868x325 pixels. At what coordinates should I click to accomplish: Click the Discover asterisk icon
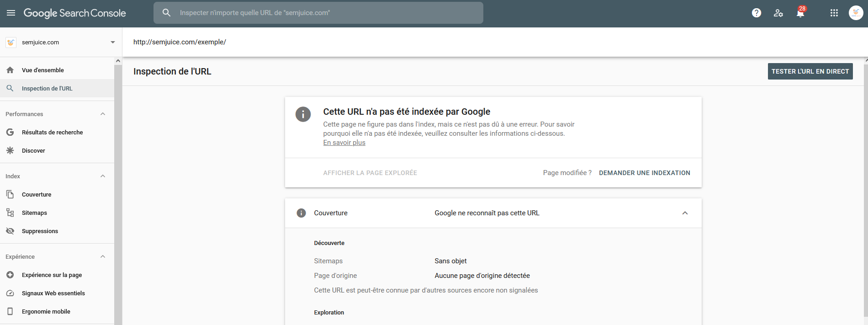(10, 150)
